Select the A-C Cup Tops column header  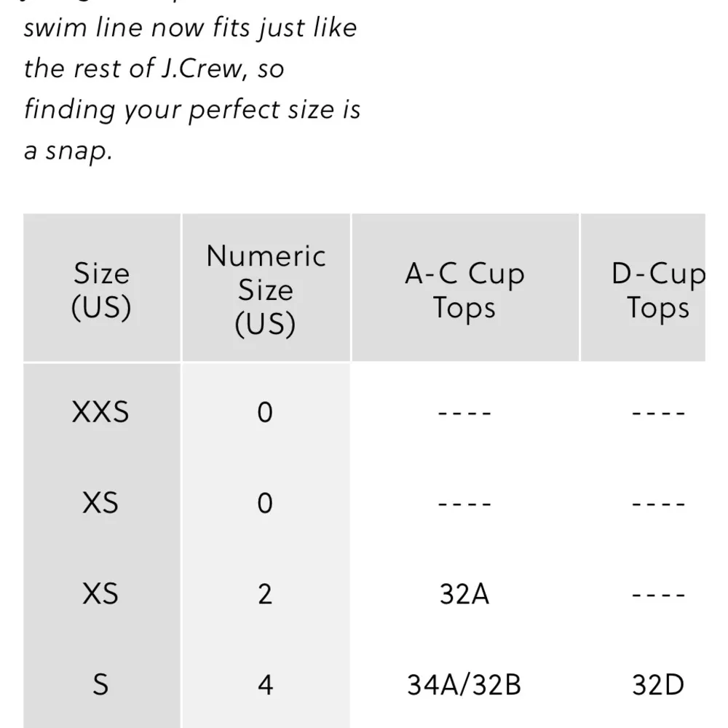[x=464, y=290]
